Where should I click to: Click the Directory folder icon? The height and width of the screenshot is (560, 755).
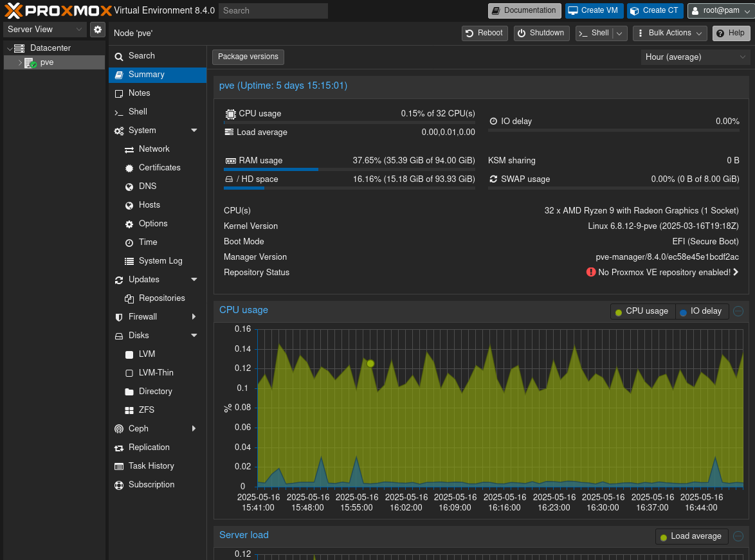tap(129, 392)
